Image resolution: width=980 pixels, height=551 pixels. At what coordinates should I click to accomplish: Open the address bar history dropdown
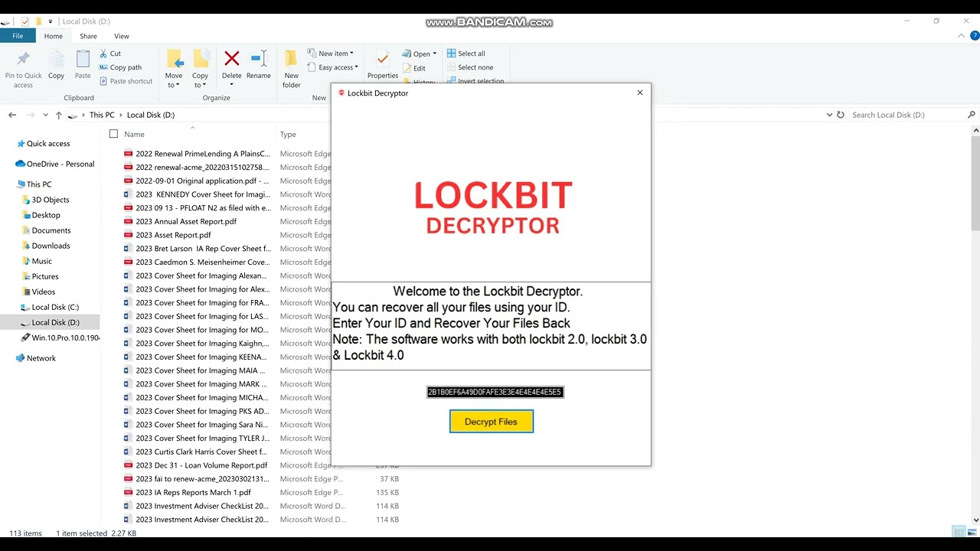tap(829, 115)
